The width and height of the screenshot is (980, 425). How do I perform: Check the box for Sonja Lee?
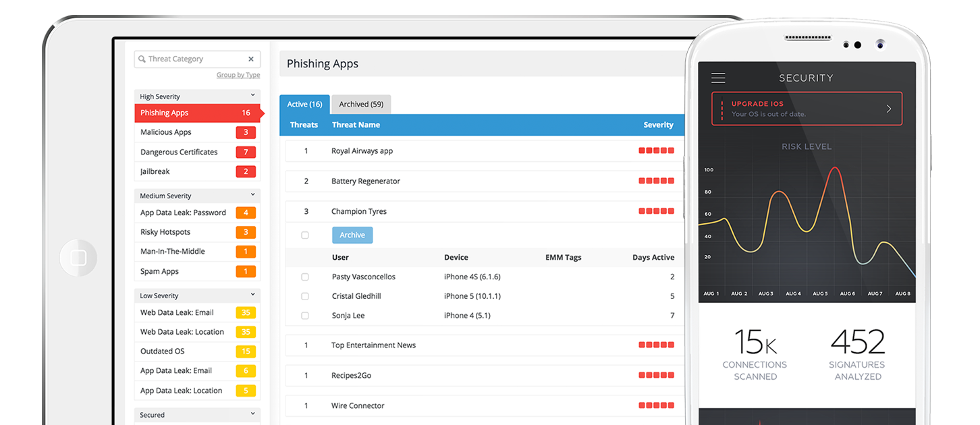click(x=305, y=316)
